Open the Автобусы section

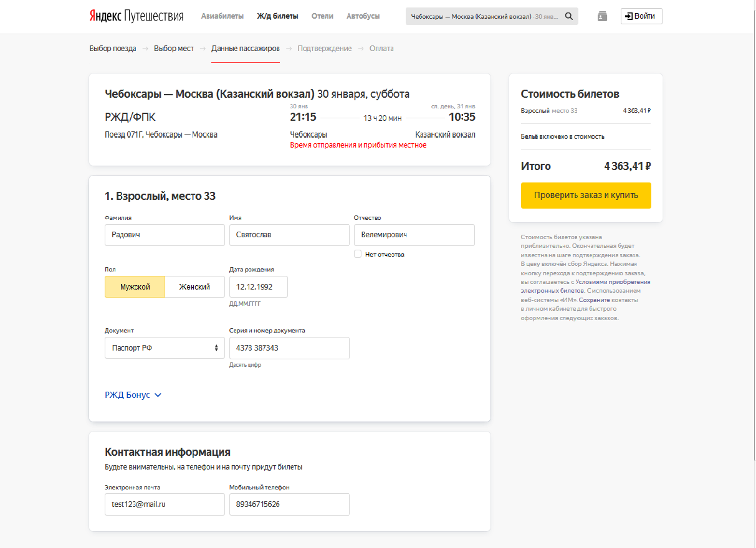(x=363, y=16)
